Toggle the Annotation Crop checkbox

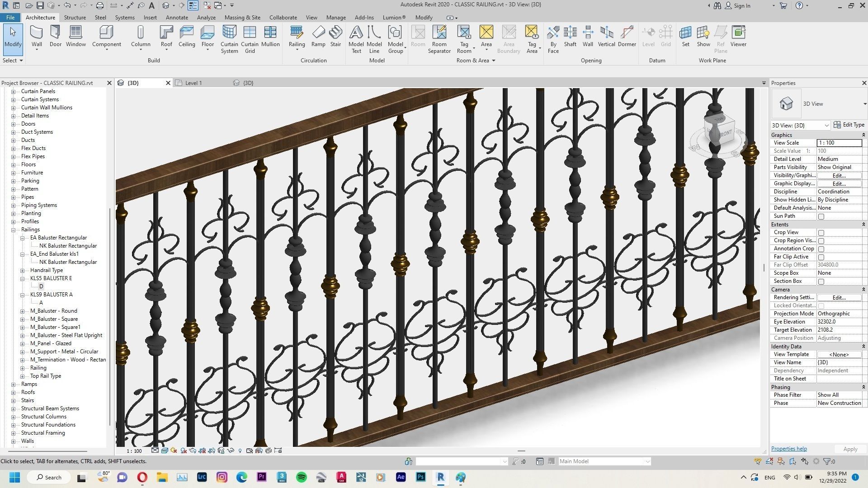[821, 249]
